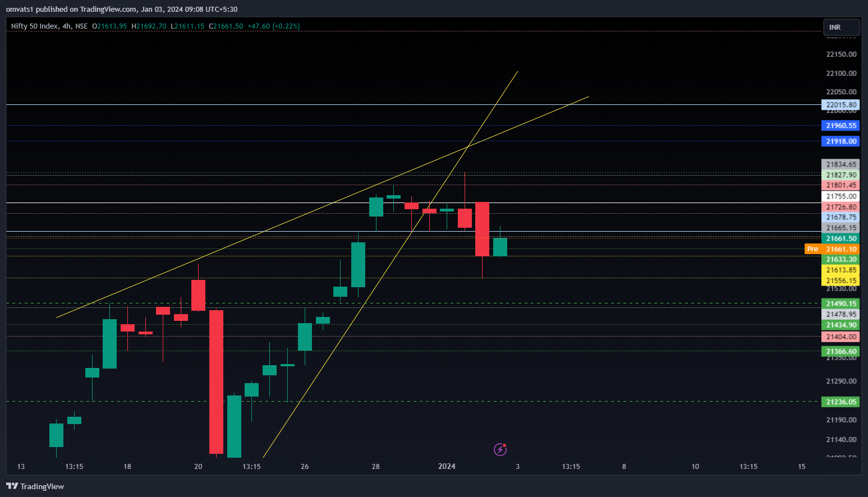Viewport: 868px width, 497px height.
Task: Click the 21726.80 price label
Action: pyautogui.click(x=841, y=207)
